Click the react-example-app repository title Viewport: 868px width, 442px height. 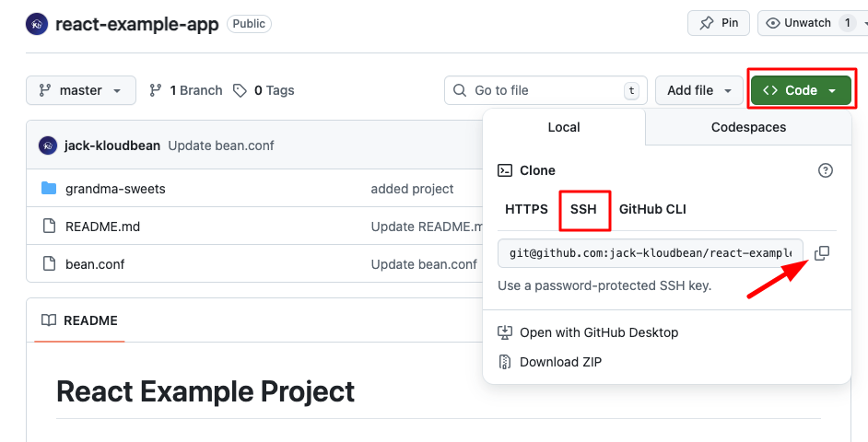(x=136, y=24)
